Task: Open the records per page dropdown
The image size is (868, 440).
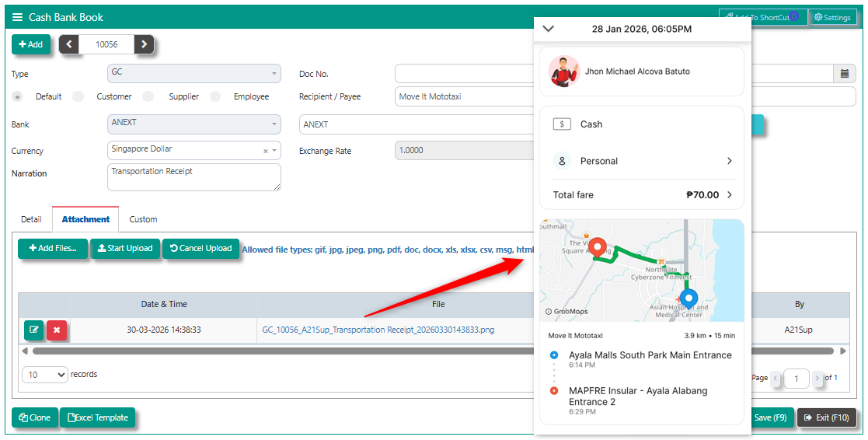Action: [x=45, y=375]
